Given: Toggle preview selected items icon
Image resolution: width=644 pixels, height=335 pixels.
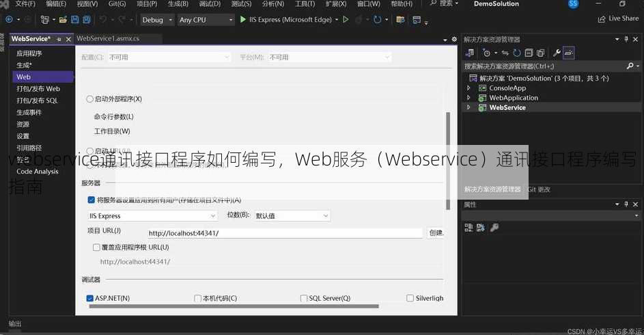Looking at the screenshot, I should click(568, 53).
